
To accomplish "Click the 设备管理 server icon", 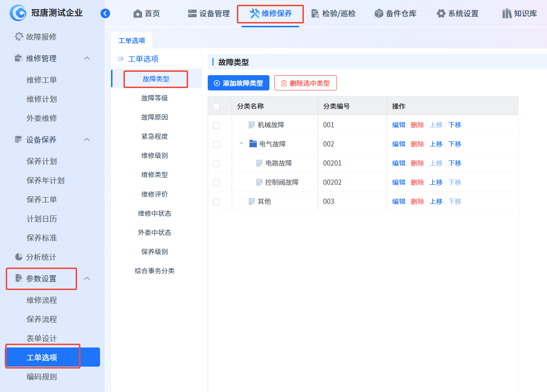I will (192, 14).
